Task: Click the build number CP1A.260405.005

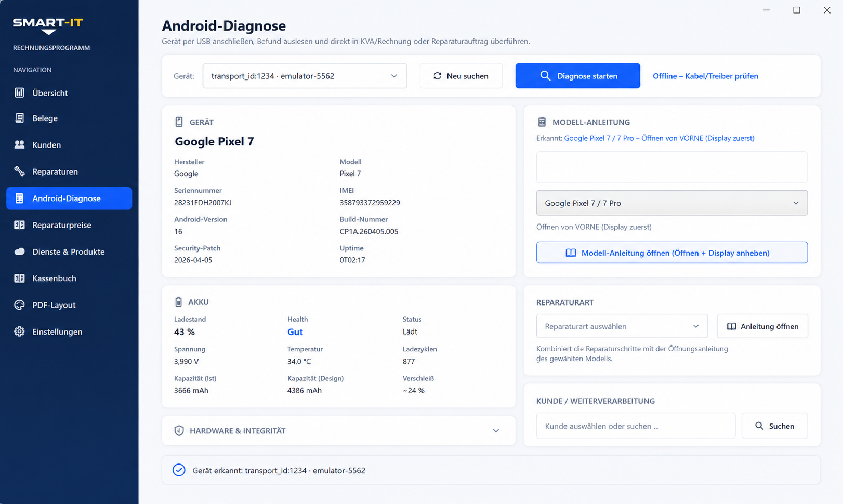Action: coord(368,231)
